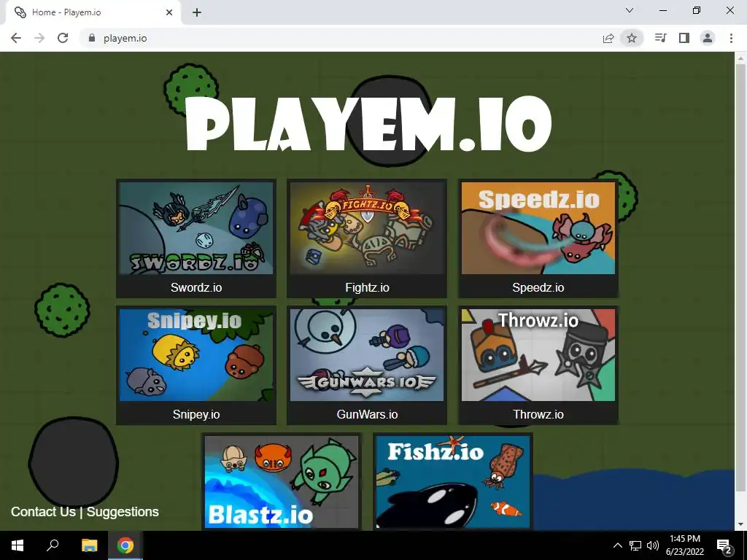Open network status tray icon
747x560 pixels.
click(635, 545)
